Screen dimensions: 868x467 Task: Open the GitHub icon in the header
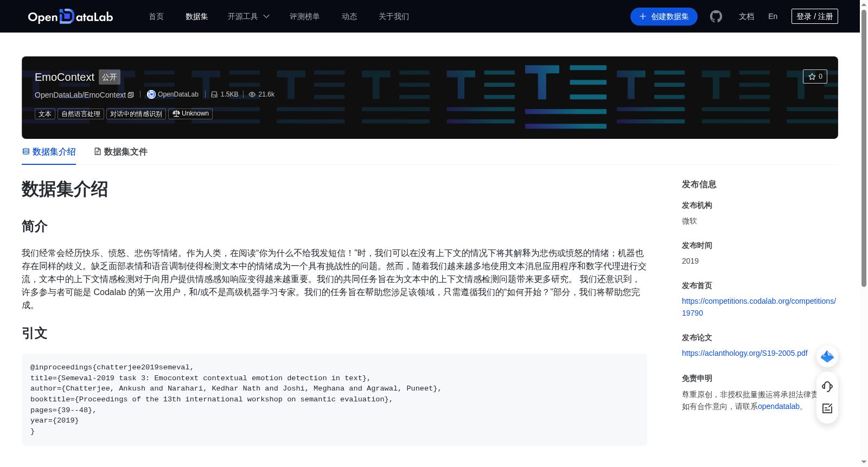(716, 16)
